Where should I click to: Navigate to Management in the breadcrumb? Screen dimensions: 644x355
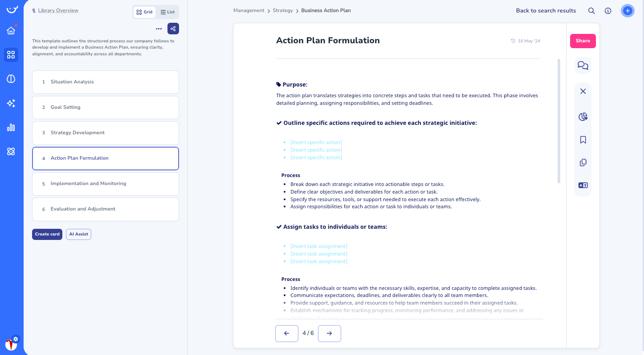coord(249,10)
